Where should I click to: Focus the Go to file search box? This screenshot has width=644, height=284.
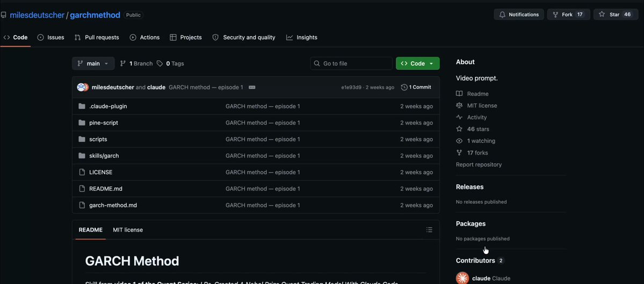point(351,63)
